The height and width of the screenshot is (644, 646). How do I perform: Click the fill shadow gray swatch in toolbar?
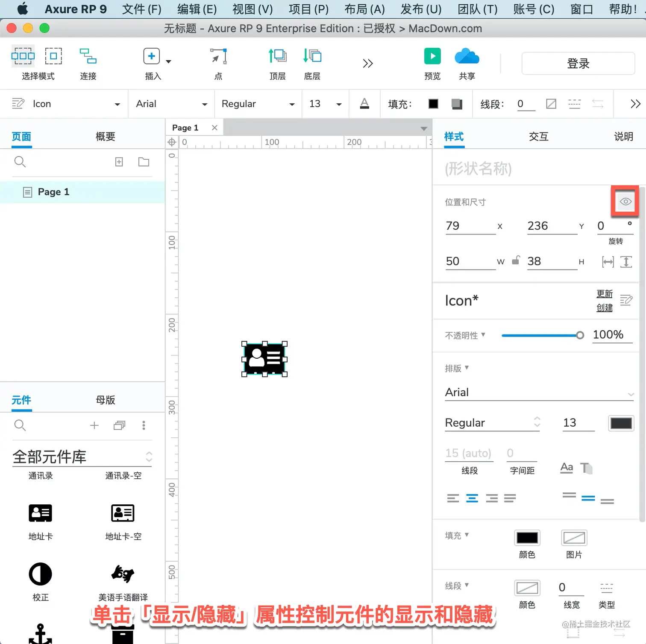pyautogui.click(x=457, y=104)
